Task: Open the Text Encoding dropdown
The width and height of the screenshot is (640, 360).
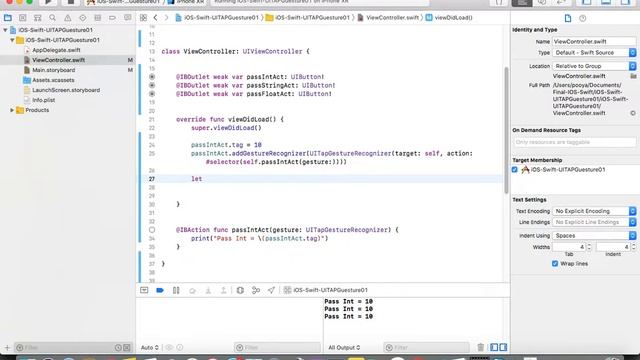Action: [x=594, y=211]
